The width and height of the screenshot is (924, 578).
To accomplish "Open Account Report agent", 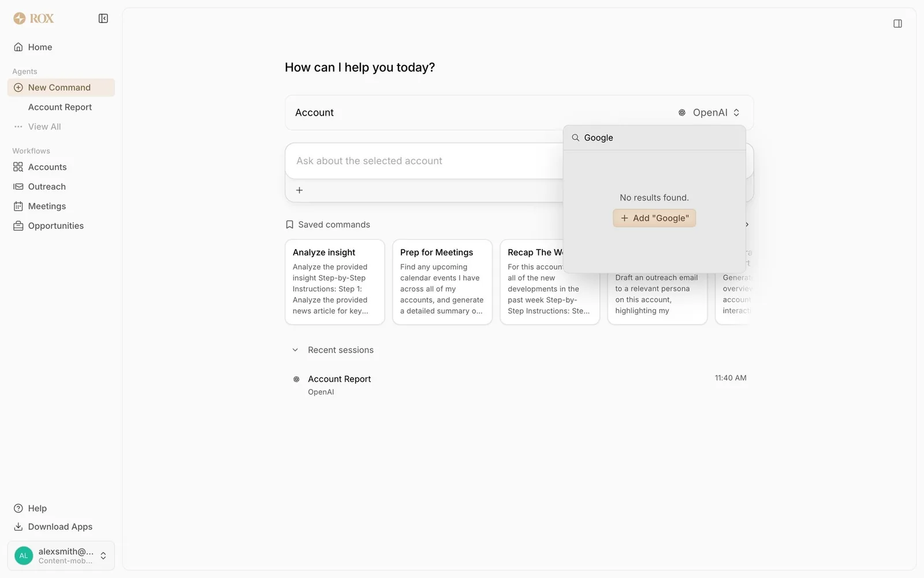I will coord(61,108).
